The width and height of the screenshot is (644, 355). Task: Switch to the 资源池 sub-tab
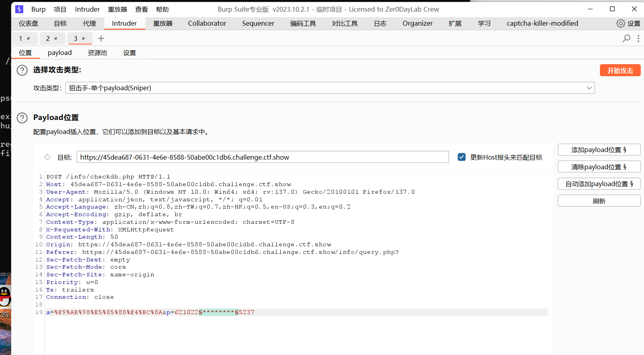click(97, 53)
